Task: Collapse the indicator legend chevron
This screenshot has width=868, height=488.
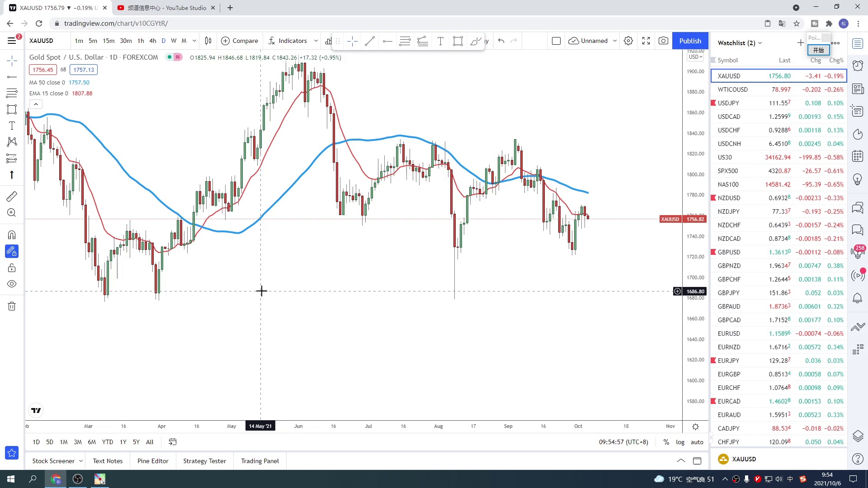Action: click(x=36, y=104)
